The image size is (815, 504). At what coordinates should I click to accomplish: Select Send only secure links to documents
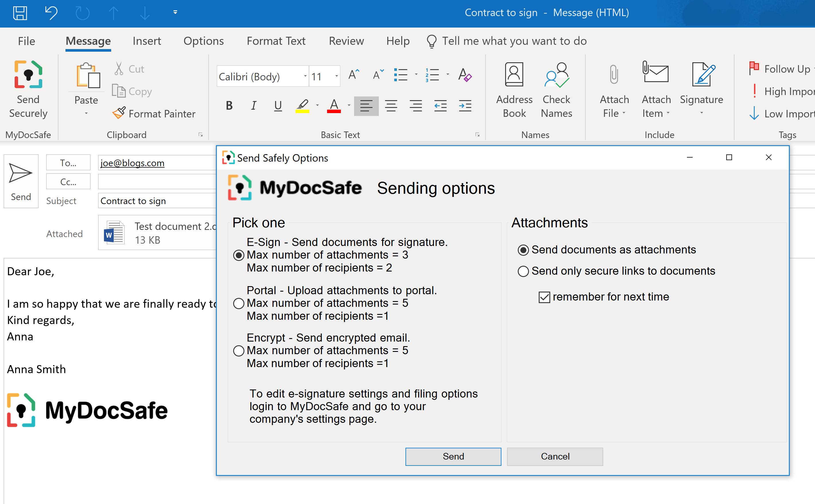(523, 271)
